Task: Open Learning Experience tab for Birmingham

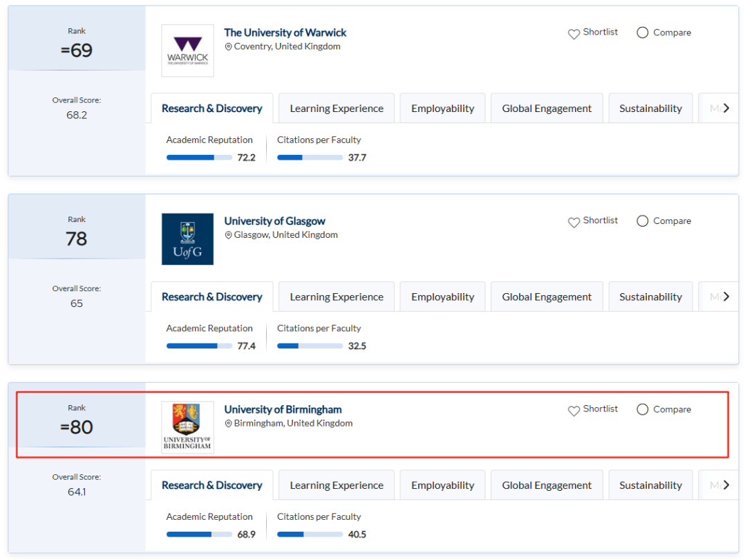Action: point(337,485)
